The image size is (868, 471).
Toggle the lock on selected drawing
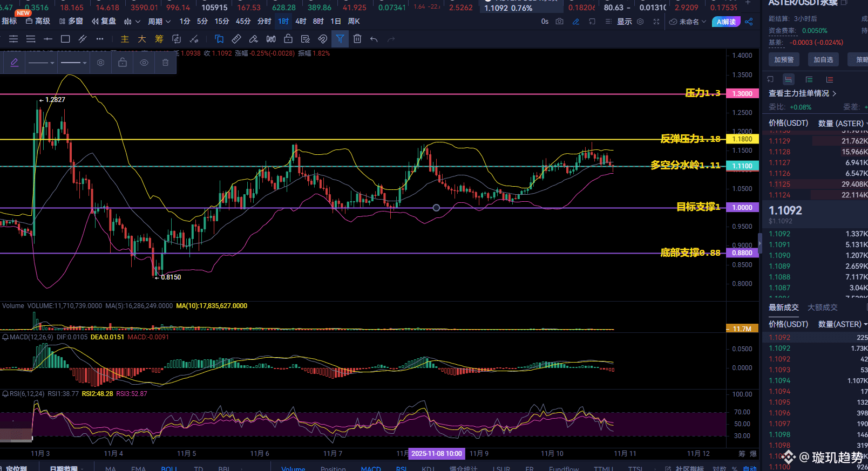pyautogui.click(x=123, y=63)
